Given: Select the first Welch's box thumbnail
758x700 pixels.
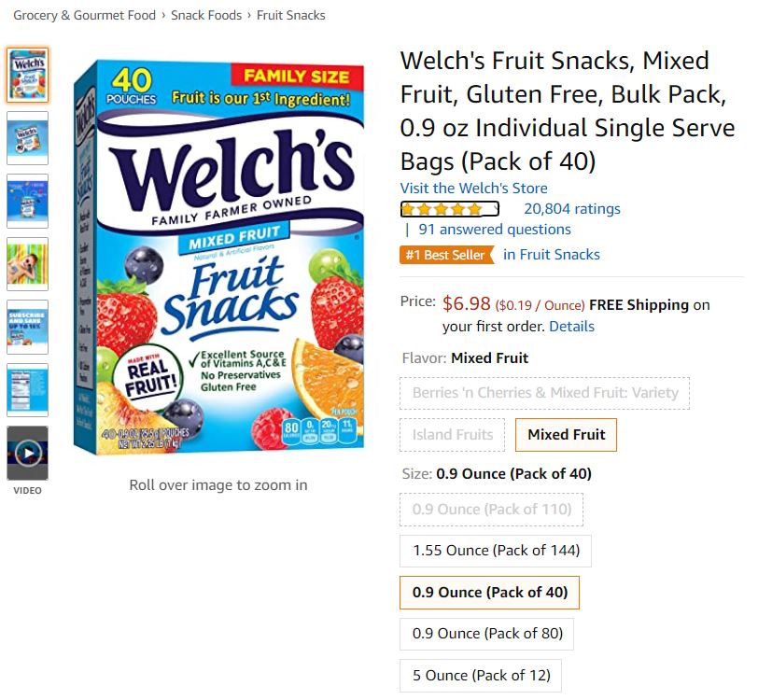Looking at the screenshot, I should 27,75.
